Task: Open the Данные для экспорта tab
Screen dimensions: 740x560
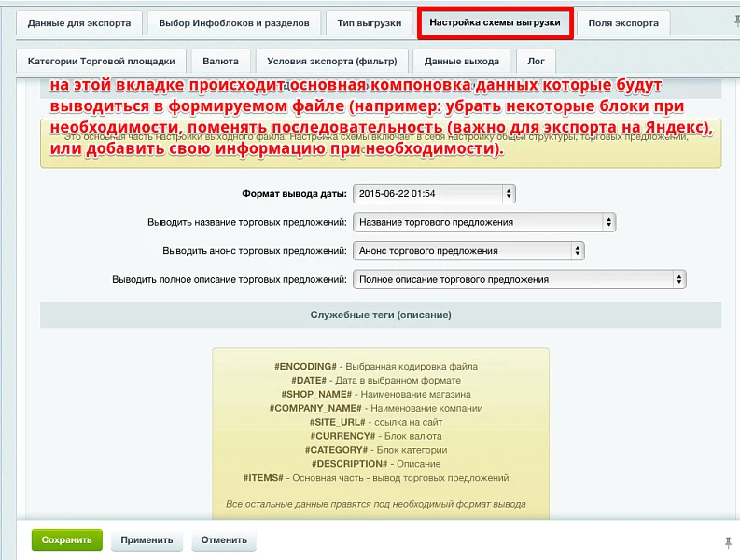Action: click(79, 23)
